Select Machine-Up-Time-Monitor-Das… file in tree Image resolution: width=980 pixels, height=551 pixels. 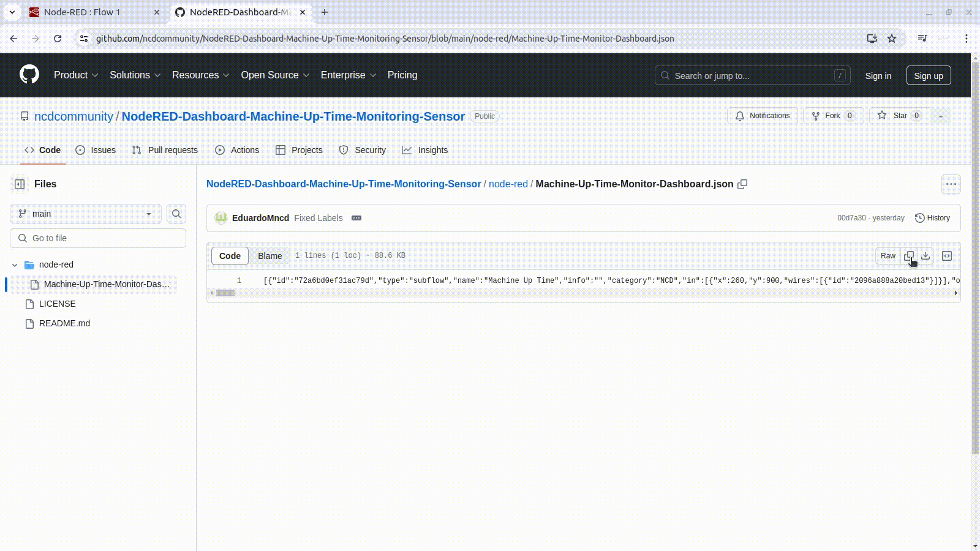pyautogui.click(x=93, y=284)
